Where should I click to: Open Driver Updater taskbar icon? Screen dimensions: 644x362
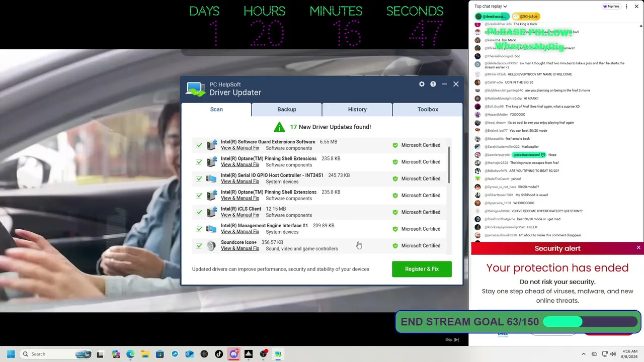click(x=278, y=354)
